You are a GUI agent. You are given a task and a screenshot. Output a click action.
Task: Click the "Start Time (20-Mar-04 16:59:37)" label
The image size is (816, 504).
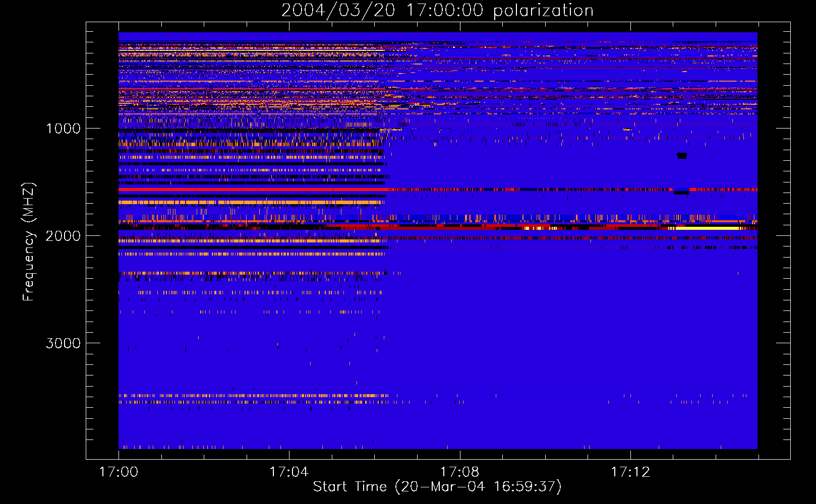437,487
